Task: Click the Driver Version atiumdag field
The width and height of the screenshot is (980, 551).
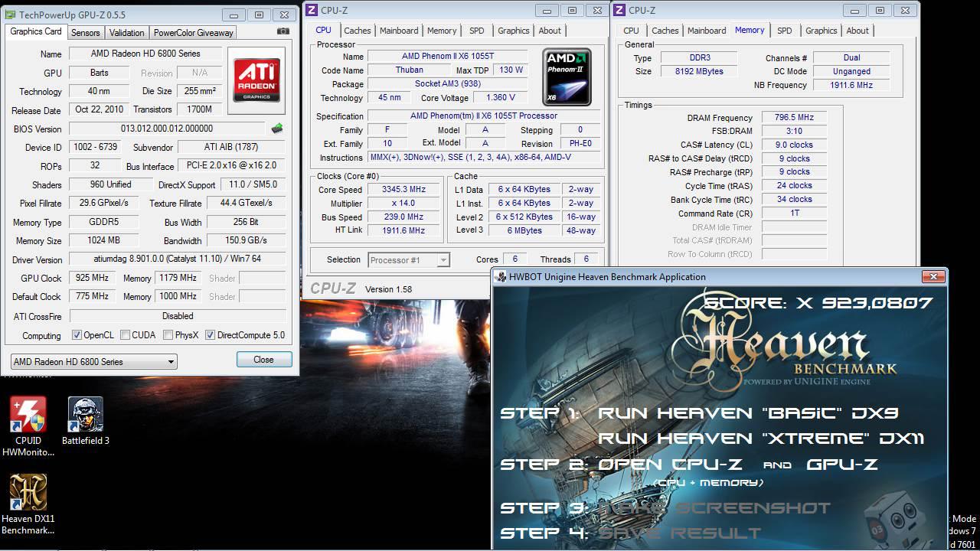Action: coord(178,259)
